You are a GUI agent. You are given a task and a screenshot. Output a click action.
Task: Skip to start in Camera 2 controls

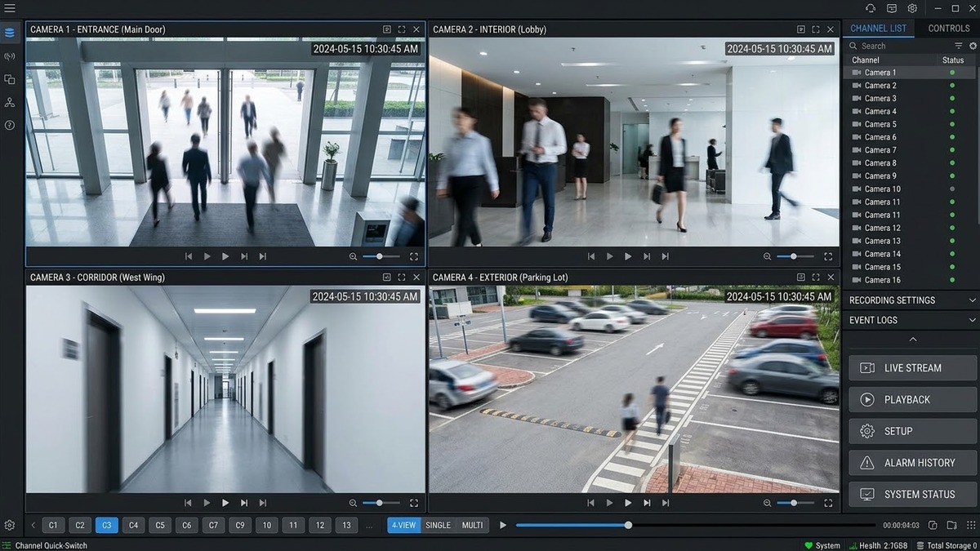(591, 256)
